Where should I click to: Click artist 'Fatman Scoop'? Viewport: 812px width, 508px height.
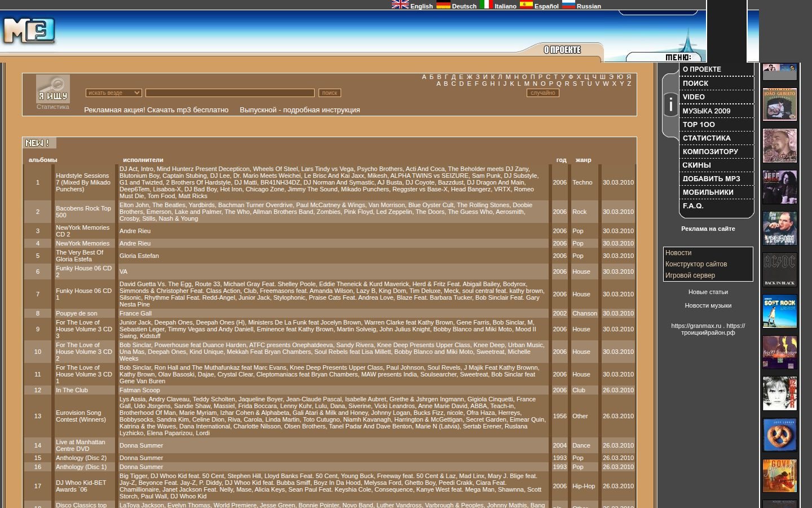[x=140, y=390]
